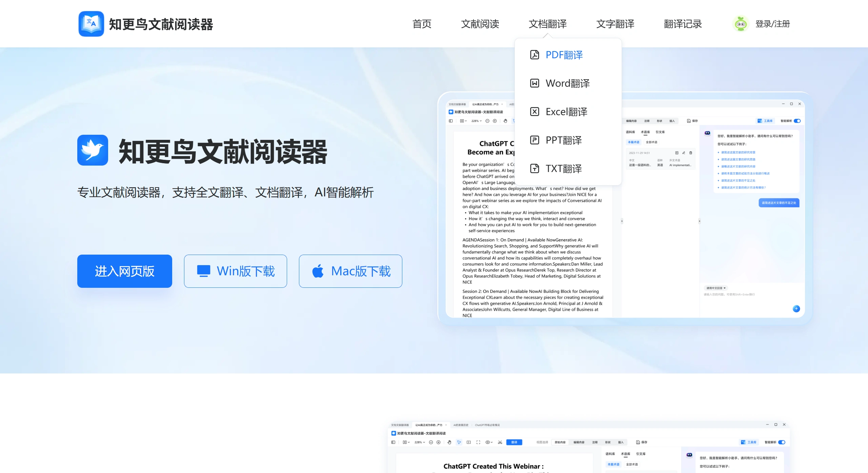Use the scissors screenshot tool
The width and height of the screenshot is (868, 473).
click(x=501, y=443)
